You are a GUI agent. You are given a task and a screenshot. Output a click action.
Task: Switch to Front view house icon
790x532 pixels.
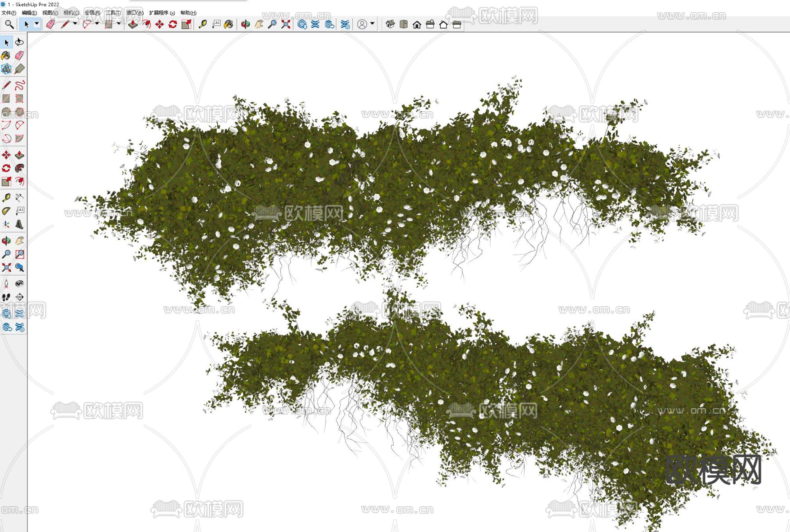(x=417, y=24)
